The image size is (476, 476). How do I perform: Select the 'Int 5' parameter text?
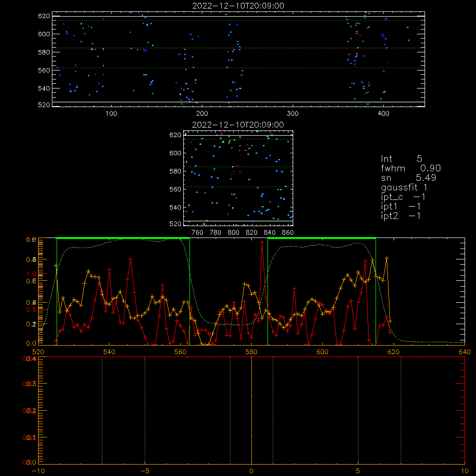pyautogui.click(x=401, y=159)
